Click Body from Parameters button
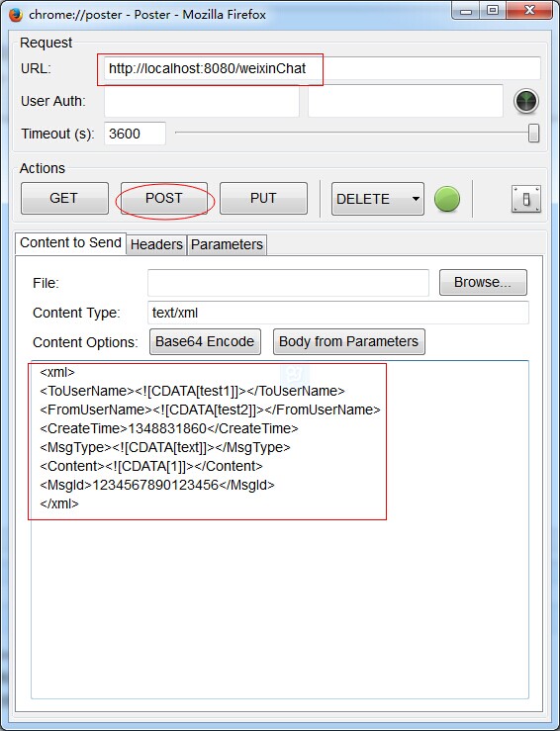Viewport: 560px width, 731px height. pyautogui.click(x=349, y=341)
